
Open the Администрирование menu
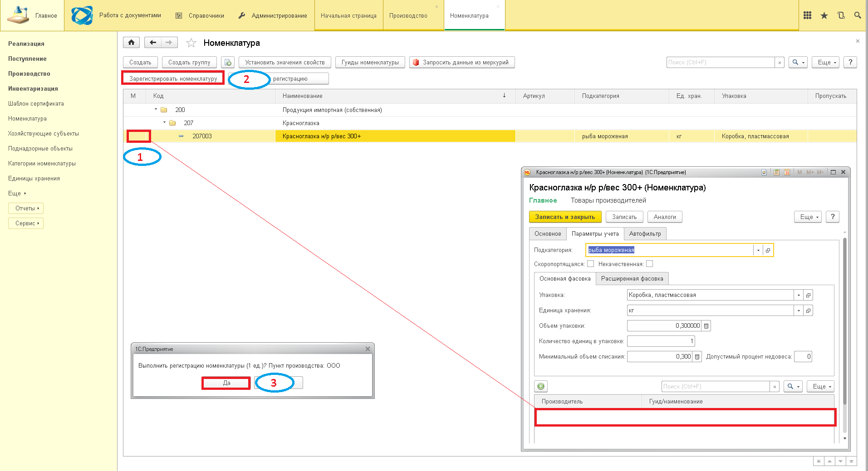tap(273, 15)
